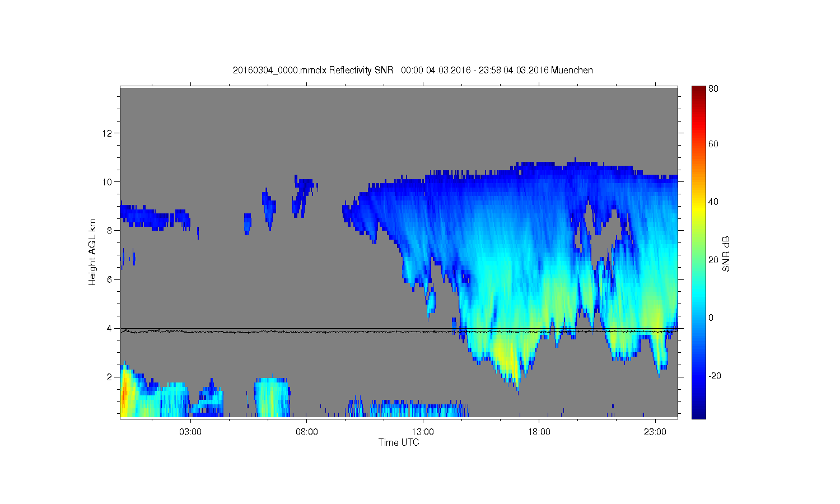Click the 'Time UTC' axis title
The image size is (840, 504).
point(399,442)
